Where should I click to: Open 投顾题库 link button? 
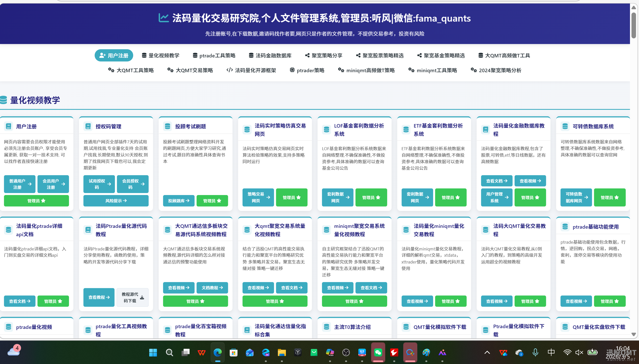coord(179,201)
